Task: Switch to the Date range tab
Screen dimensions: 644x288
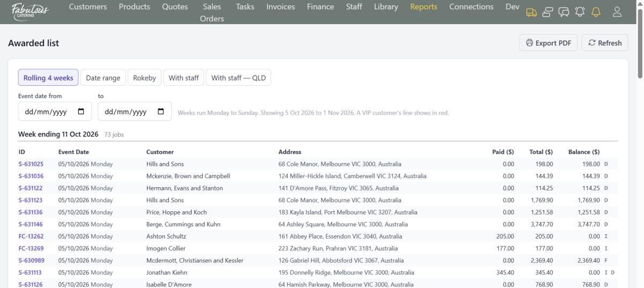Action: coord(103,78)
